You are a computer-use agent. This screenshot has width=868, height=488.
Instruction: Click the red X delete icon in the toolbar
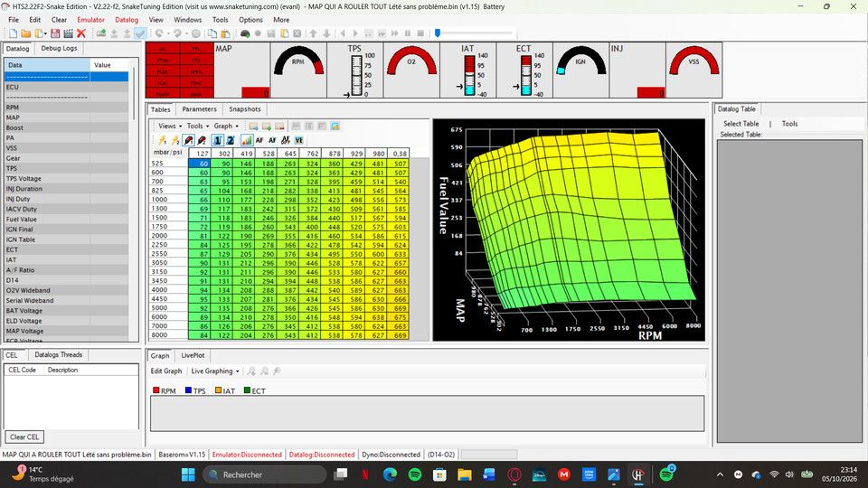[x=80, y=33]
